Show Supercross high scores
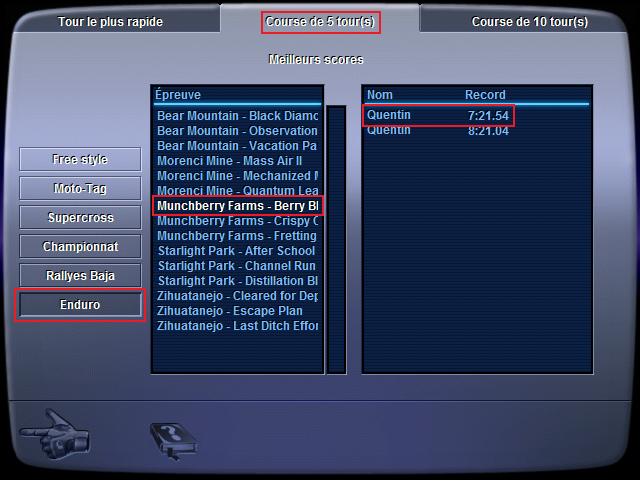The width and height of the screenshot is (640, 481). pos(80,217)
